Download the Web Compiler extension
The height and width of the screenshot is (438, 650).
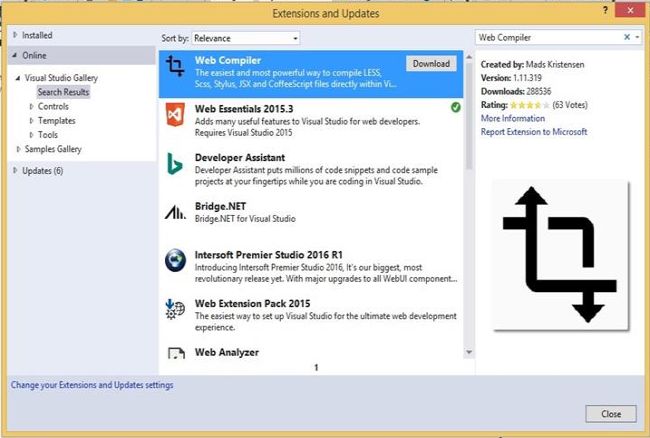[431, 63]
